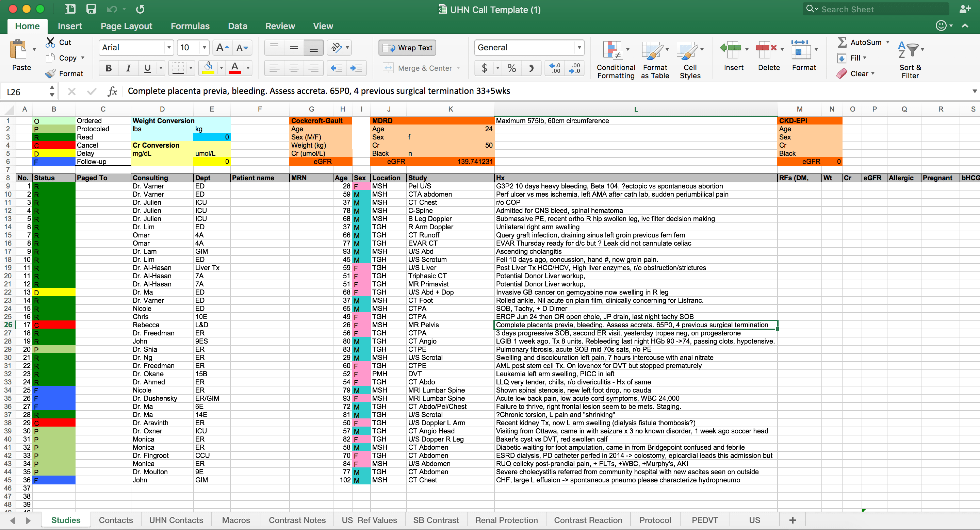
Task: Click the Search Sheet field
Action: click(x=877, y=9)
